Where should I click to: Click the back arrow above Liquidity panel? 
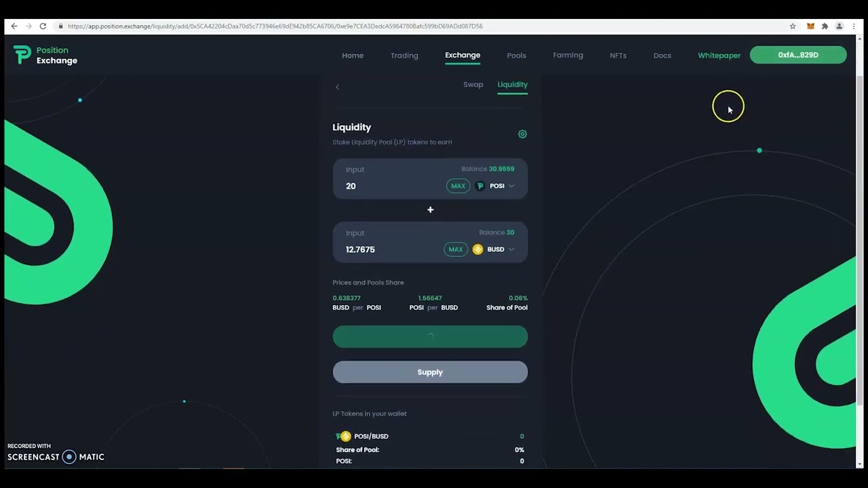click(x=337, y=87)
